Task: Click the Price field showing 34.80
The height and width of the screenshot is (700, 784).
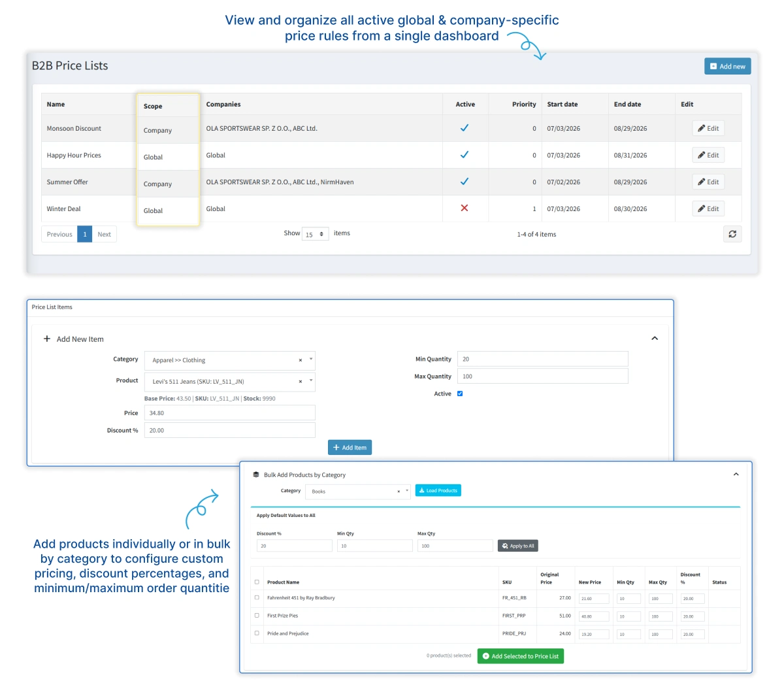Action: click(230, 413)
